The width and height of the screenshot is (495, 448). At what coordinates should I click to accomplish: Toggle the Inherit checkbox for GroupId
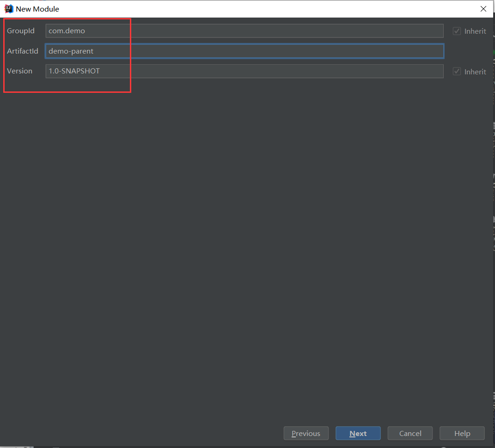[x=457, y=31]
